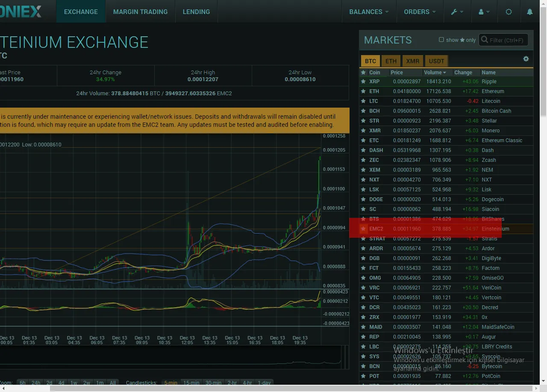Focus the markets Filter input field
The width and height of the screenshot is (547, 392).
pos(503,40)
